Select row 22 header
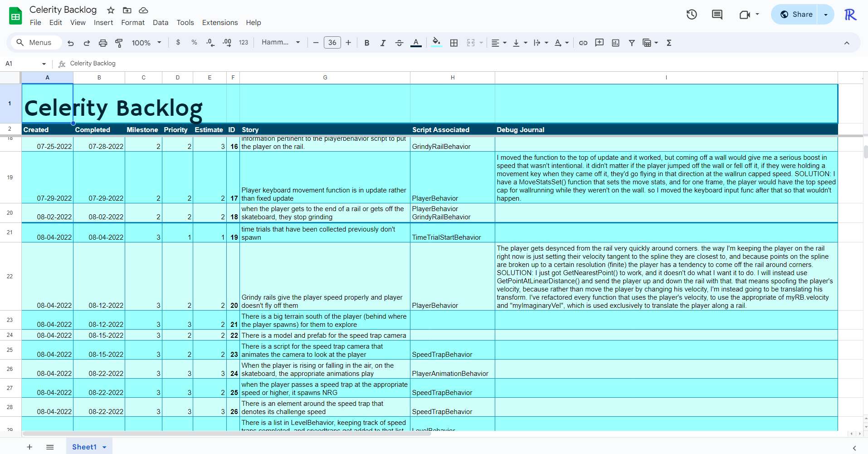The height and width of the screenshot is (454, 868). point(10,276)
